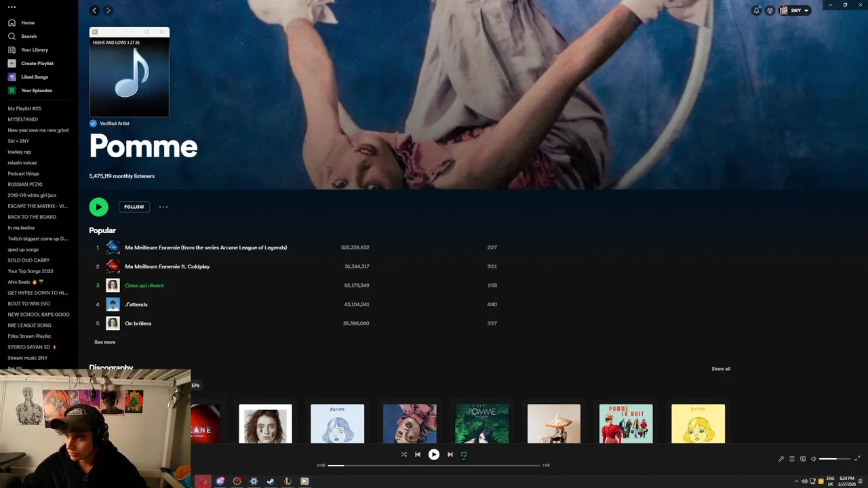868x488 pixels.
Task: Mute with the speaker volume icon
Action: click(x=814, y=459)
